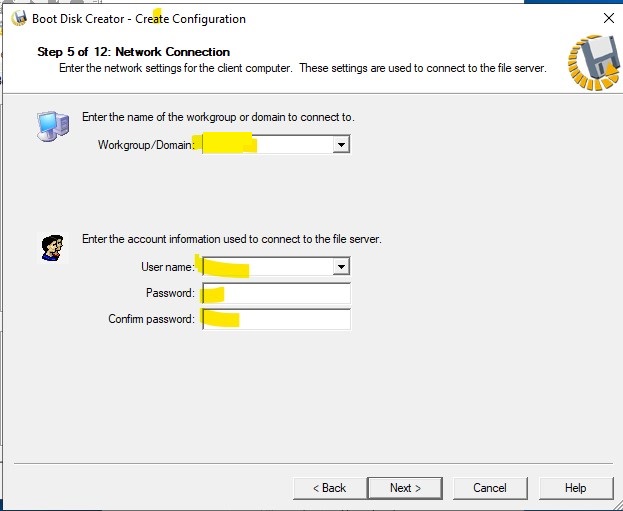Click the "Confirm password:" label text
The width and height of the screenshot is (623, 511).
pyautogui.click(x=152, y=319)
